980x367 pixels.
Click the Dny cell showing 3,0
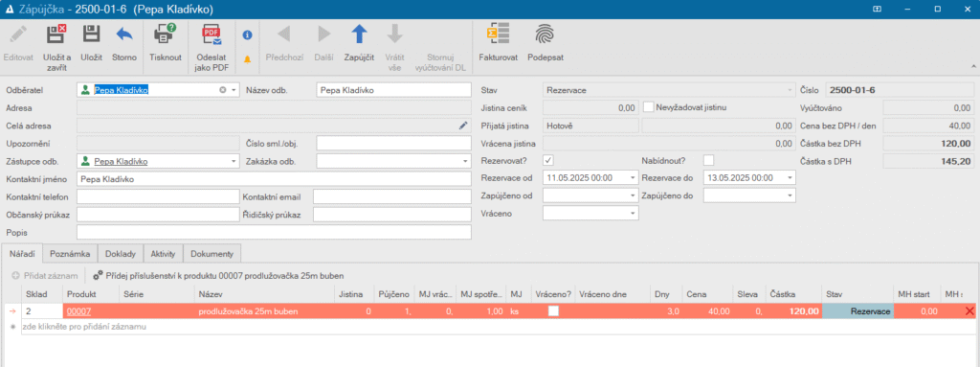pyautogui.click(x=666, y=311)
